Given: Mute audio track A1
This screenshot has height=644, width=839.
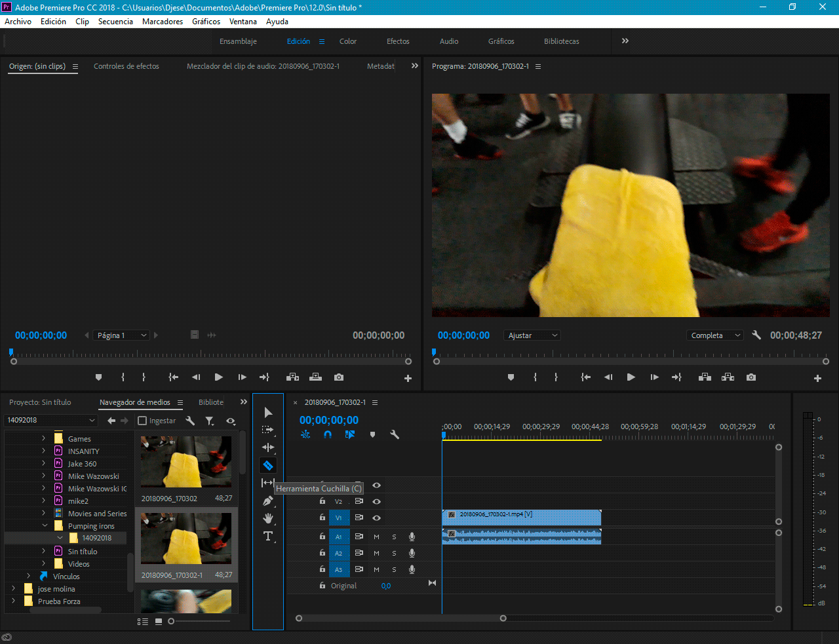Looking at the screenshot, I should point(376,537).
